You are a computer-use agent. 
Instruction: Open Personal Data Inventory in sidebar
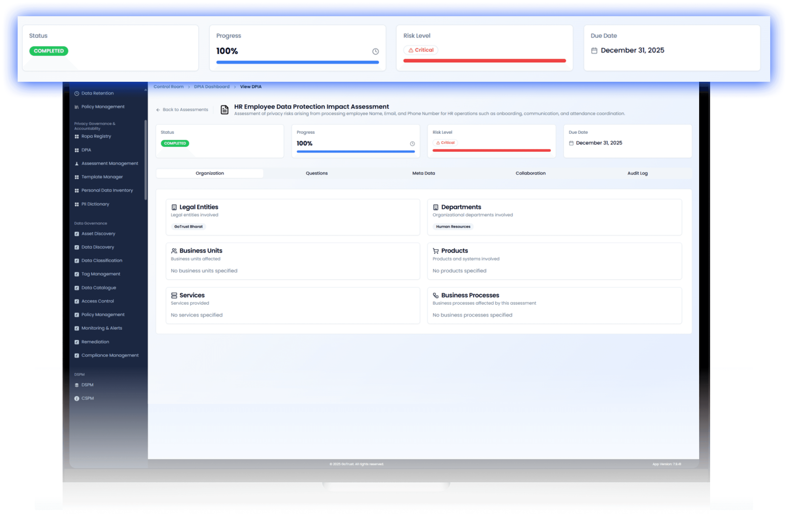[x=107, y=191]
